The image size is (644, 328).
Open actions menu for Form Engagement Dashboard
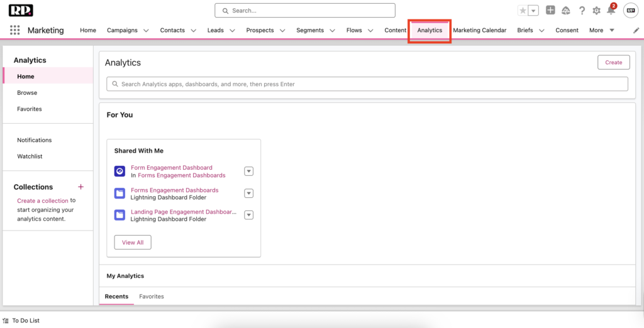tap(248, 172)
